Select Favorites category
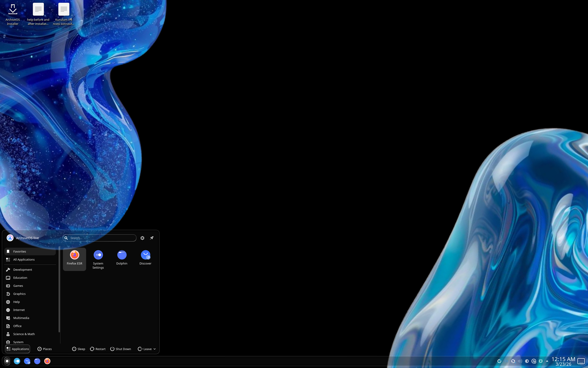This screenshot has height=368, width=588. click(30, 251)
